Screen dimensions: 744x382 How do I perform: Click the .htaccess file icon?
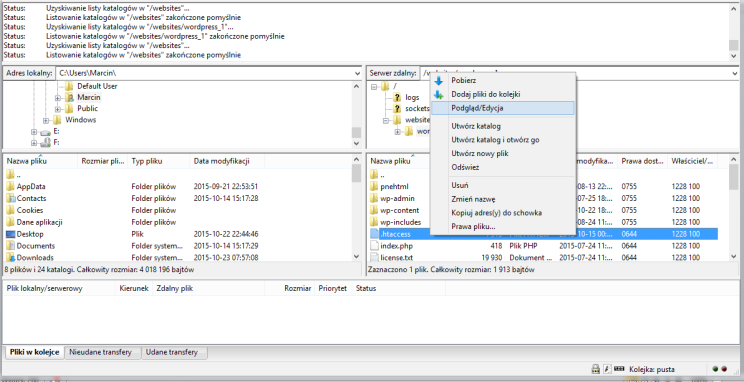click(374, 234)
